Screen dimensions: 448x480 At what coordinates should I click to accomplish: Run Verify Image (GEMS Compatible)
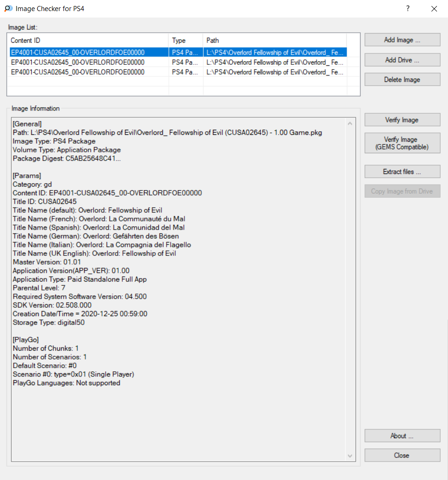click(402, 143)
